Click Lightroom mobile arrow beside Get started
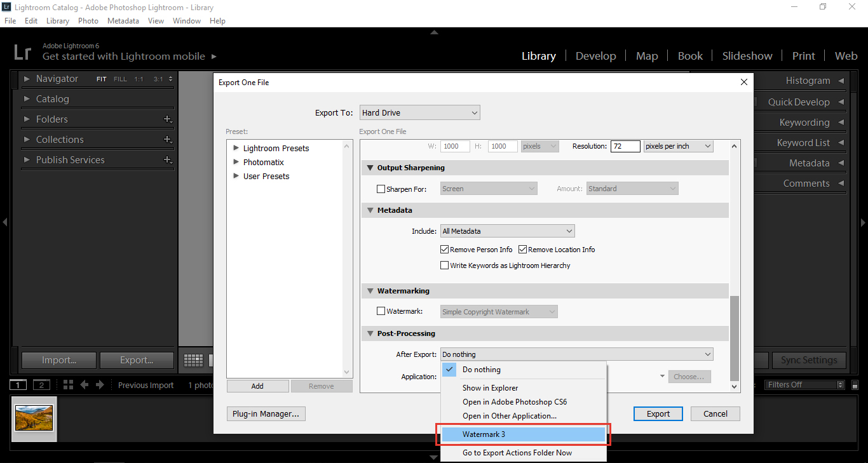 pos(214,57)
